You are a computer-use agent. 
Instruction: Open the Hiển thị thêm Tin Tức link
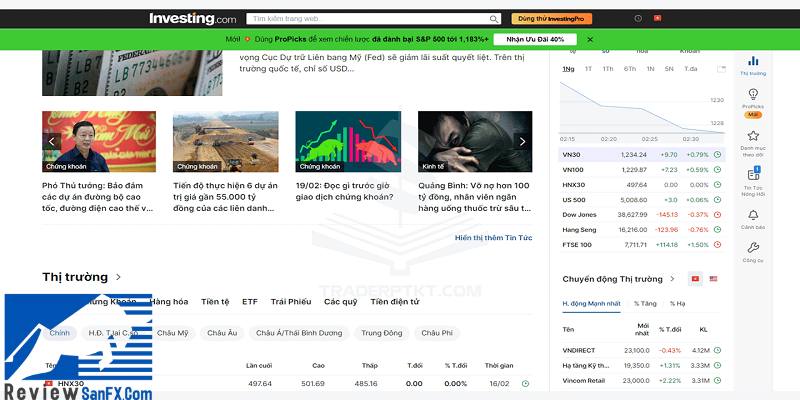[x=493, y=238]
